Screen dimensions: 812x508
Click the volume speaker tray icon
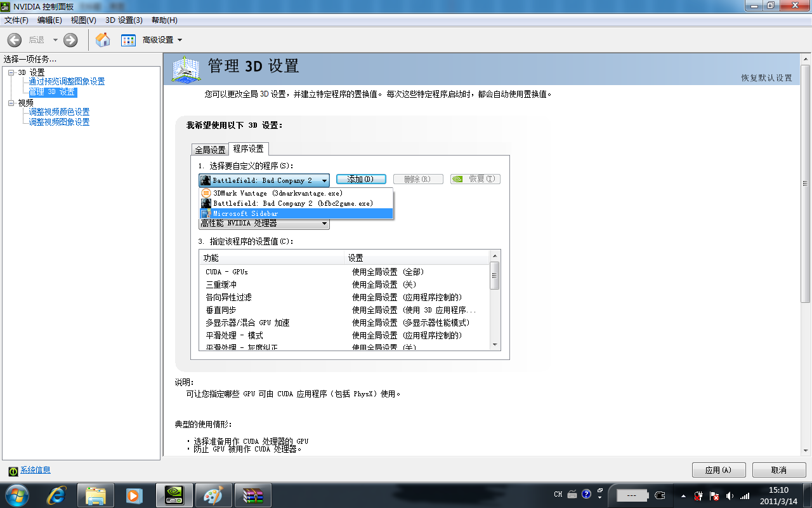[730, 496]
